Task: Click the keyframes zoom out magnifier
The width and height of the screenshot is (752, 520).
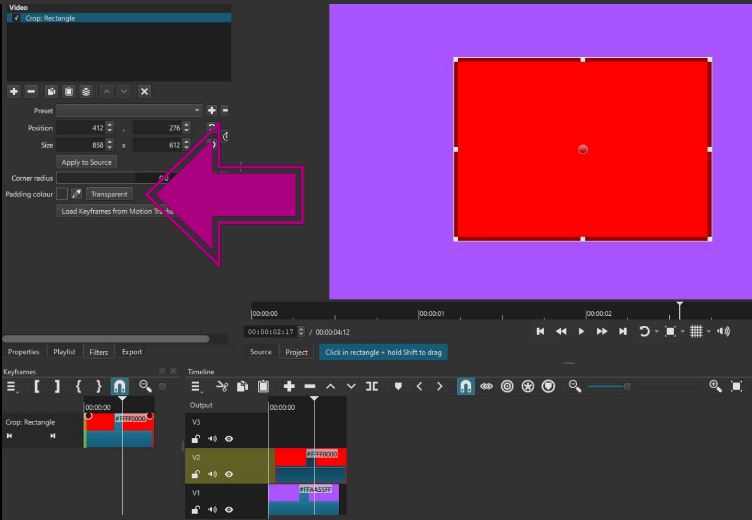Action: [145, 386]
